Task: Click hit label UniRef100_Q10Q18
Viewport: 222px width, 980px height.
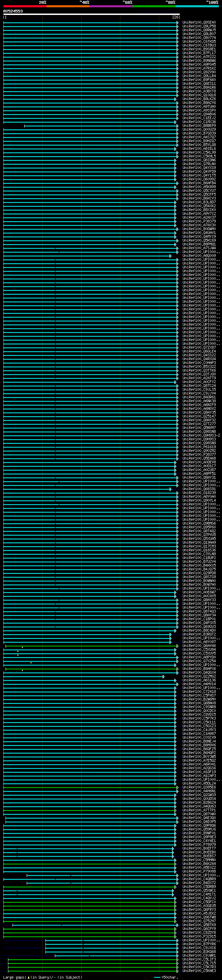Action: click(199, 95)
